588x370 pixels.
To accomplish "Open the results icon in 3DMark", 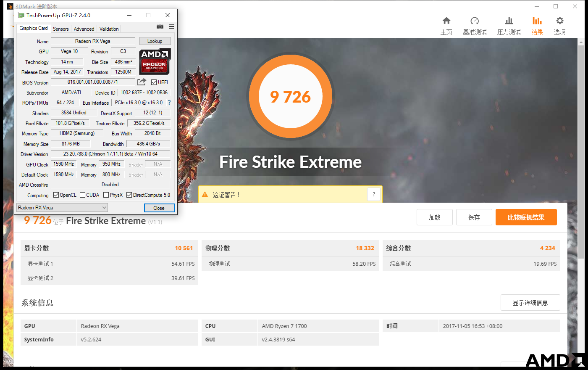I will [537, 21].
